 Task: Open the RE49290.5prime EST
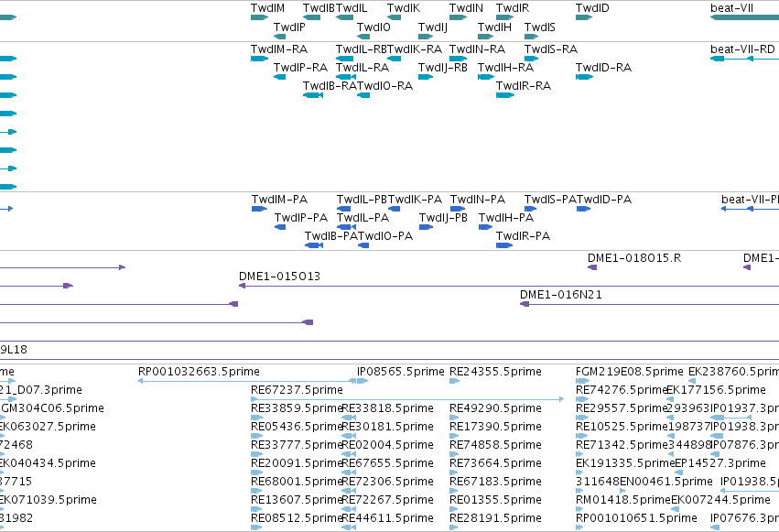click(x=454, y=418)
